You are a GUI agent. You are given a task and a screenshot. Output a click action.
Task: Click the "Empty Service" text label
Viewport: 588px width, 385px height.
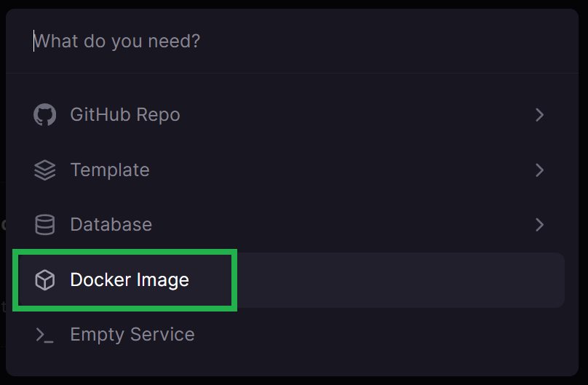(x=132, y=335)
